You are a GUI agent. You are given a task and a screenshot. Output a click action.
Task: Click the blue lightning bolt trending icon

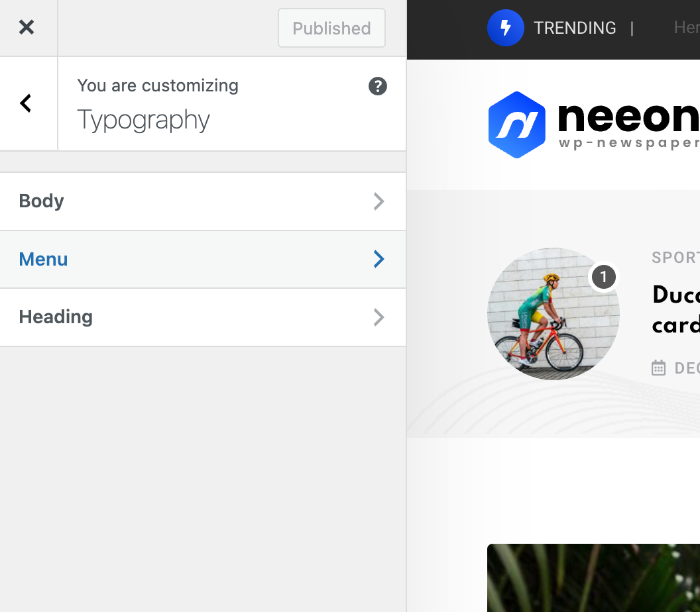point(505,28)
